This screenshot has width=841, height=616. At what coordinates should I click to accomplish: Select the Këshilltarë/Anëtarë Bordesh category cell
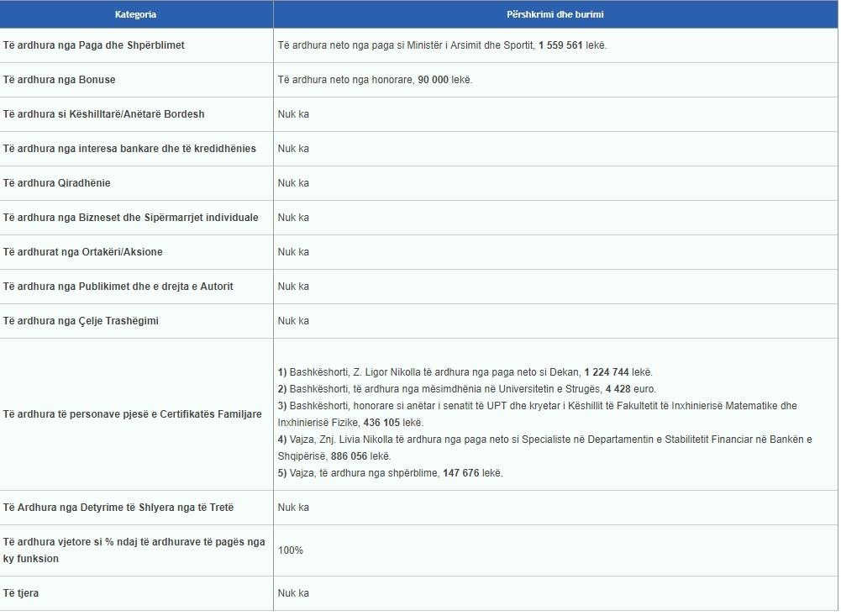(104, 114)
